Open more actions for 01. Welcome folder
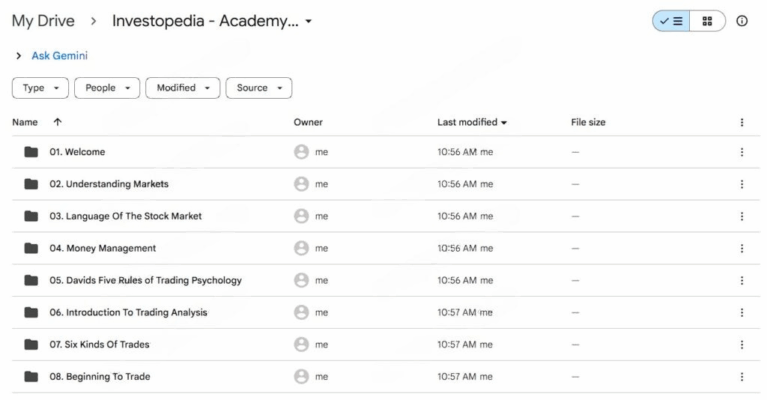 pyautogui.click(x=742, y=152)
